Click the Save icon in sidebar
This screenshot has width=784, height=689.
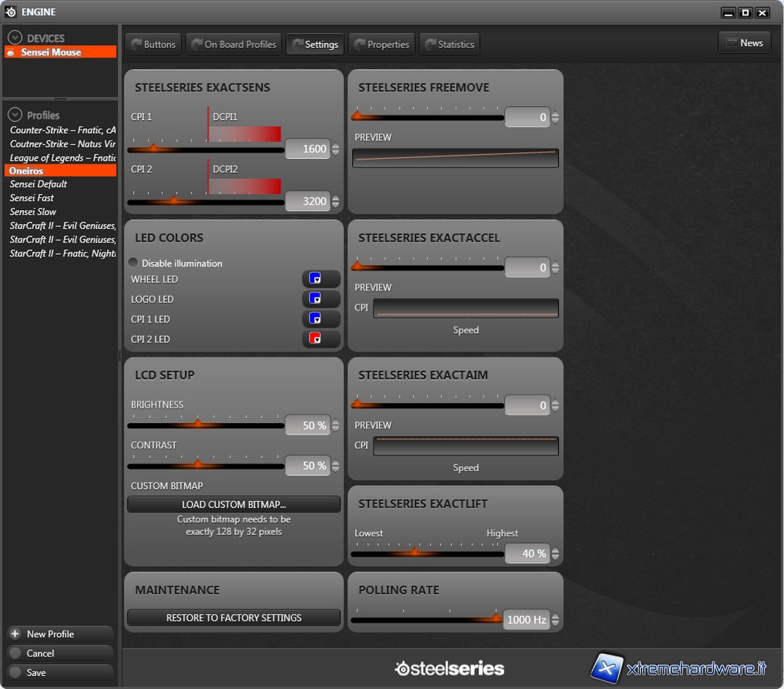point(15,673)
